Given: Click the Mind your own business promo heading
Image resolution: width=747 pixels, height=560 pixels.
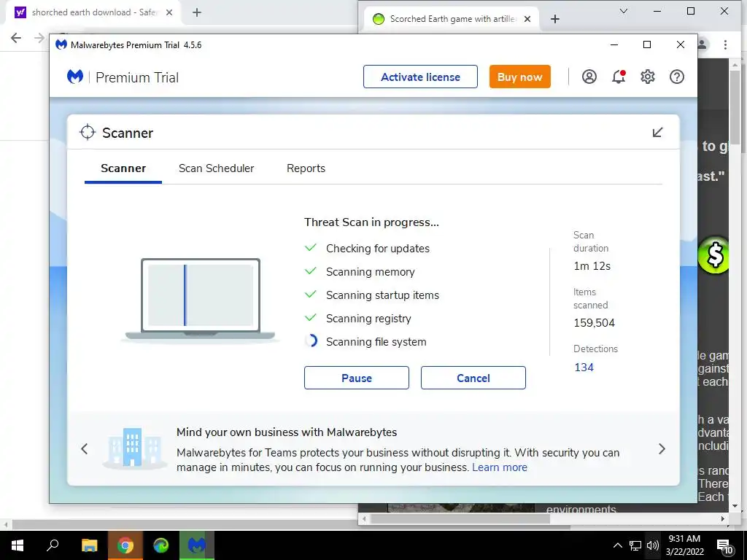Looking at the screenshot, I should tap(287, 432).
